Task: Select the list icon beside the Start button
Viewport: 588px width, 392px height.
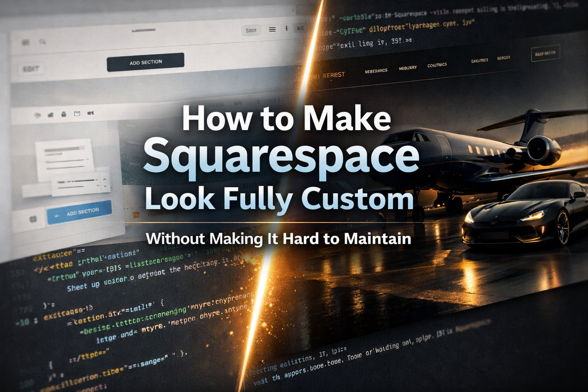Action: point(273,29)
